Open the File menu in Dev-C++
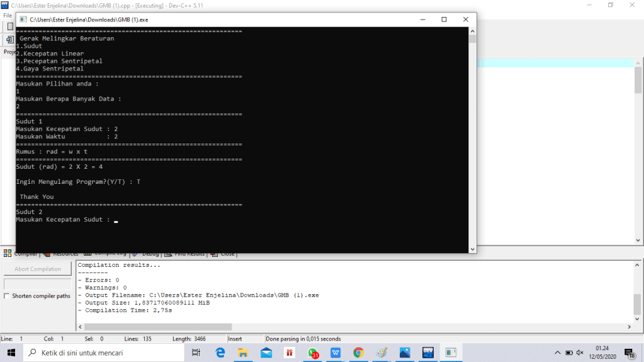Viewport: 644px width, 362px height. [x=7, y=15]
